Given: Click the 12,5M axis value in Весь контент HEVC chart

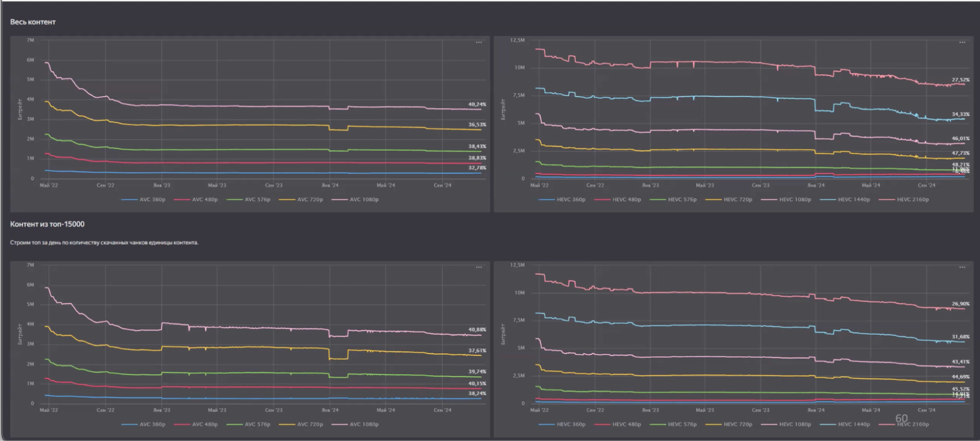Looking at the screenshot, I should point(517,40).
